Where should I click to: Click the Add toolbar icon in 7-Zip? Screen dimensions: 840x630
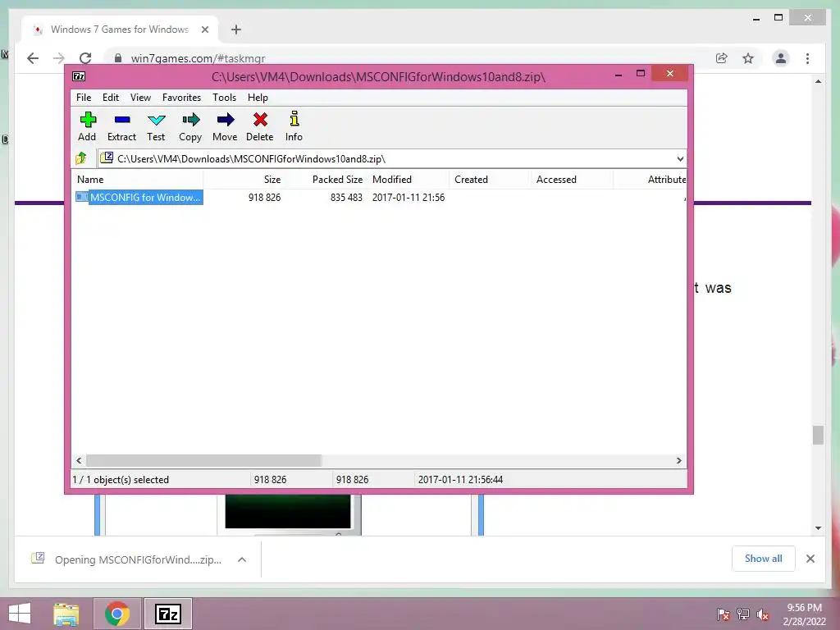87,126
